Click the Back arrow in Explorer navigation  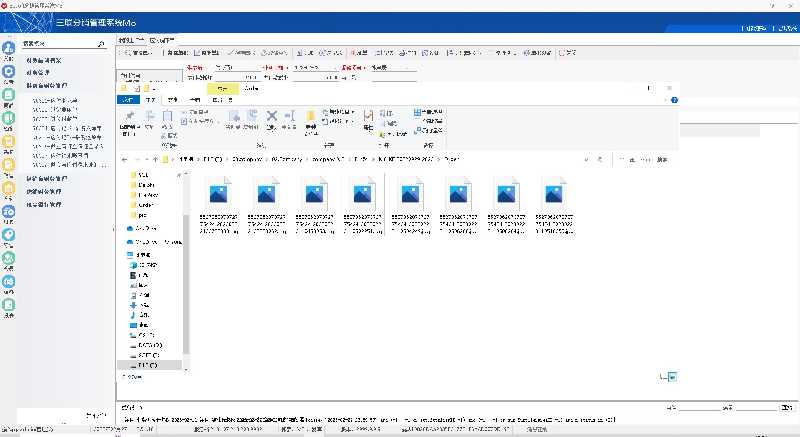click(124, 159)
